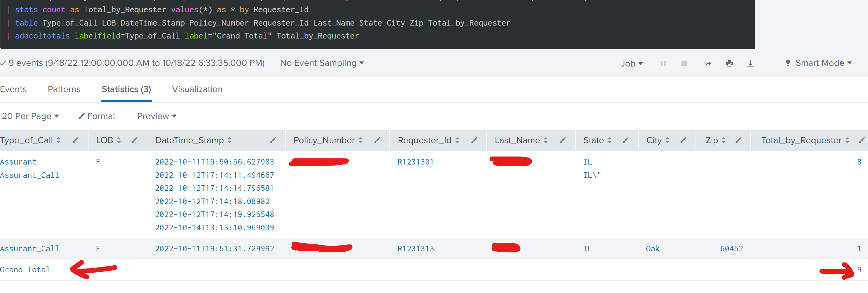Switch to the Patterns tab
The width and height of the screenshot is (868, 293).
pos(64,89)
